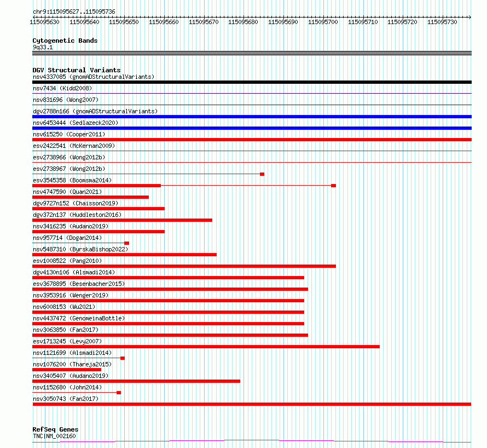Click the blue bar under nsv6453444
The image size is (487, 448).
(252, 128)
